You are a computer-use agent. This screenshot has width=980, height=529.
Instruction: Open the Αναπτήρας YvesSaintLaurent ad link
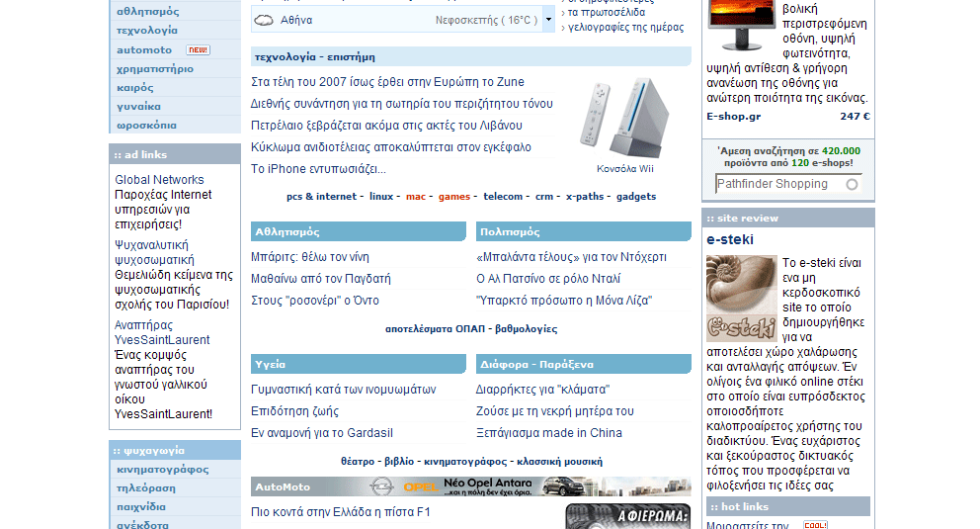162,332
